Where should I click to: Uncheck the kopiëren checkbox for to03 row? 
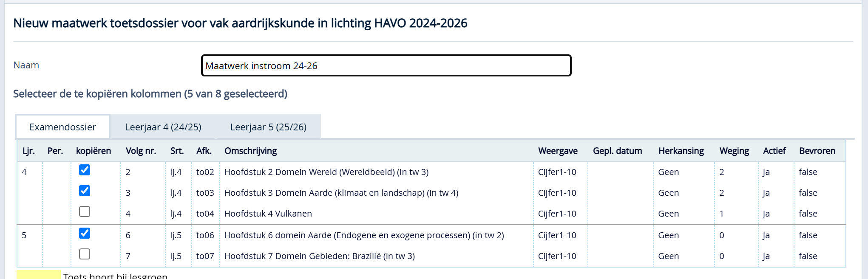coord(85,191)
